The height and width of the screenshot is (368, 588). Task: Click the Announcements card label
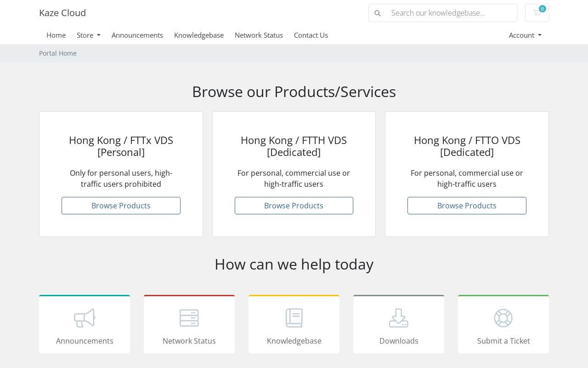coord(85,341)
